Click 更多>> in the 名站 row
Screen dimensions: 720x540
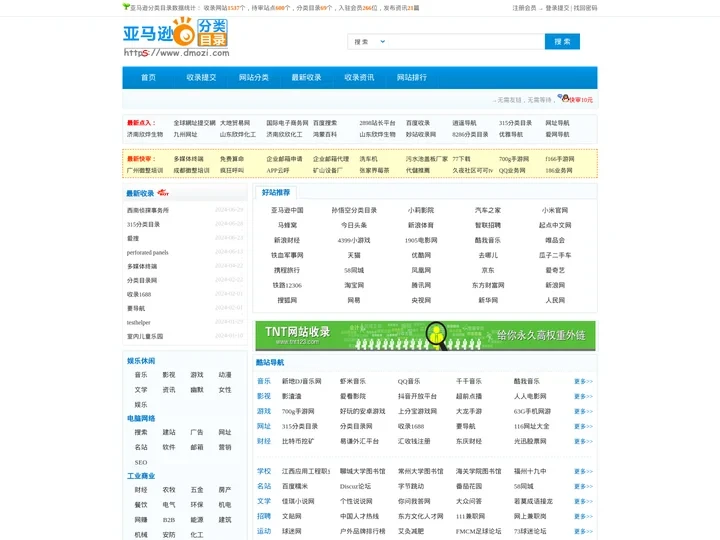pos(583,486)
